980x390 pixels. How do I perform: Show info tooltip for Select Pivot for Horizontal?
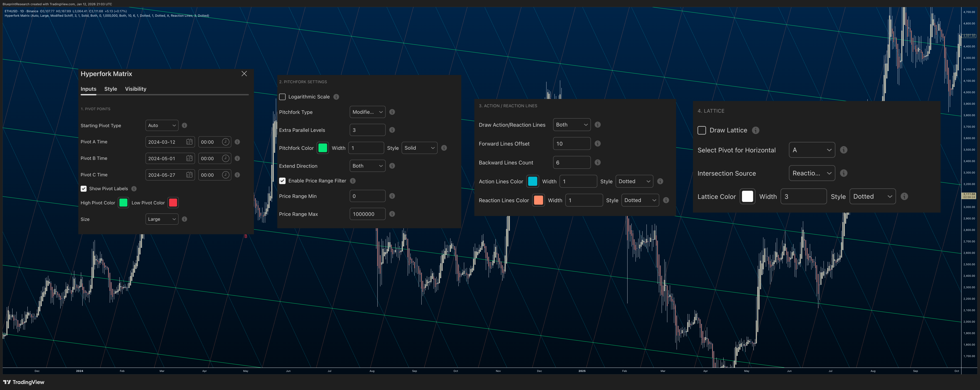pos(844,150)
